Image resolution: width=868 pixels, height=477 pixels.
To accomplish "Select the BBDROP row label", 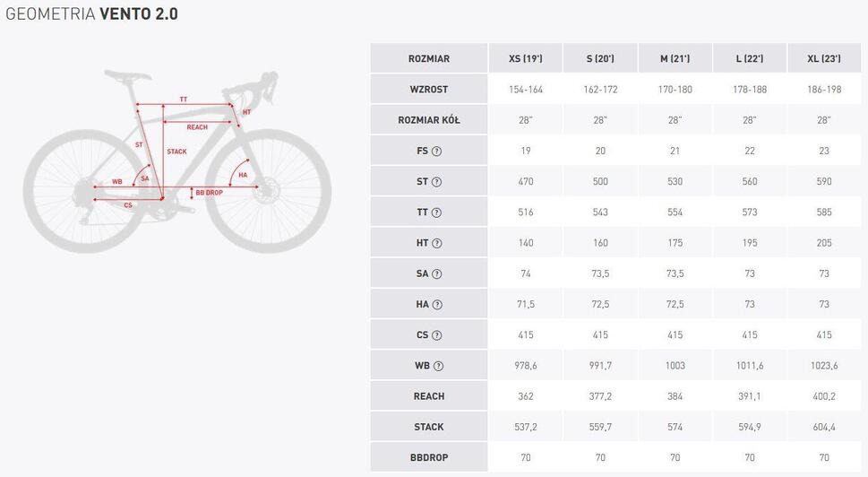I will pyautogui.click(x=429, y=457).
